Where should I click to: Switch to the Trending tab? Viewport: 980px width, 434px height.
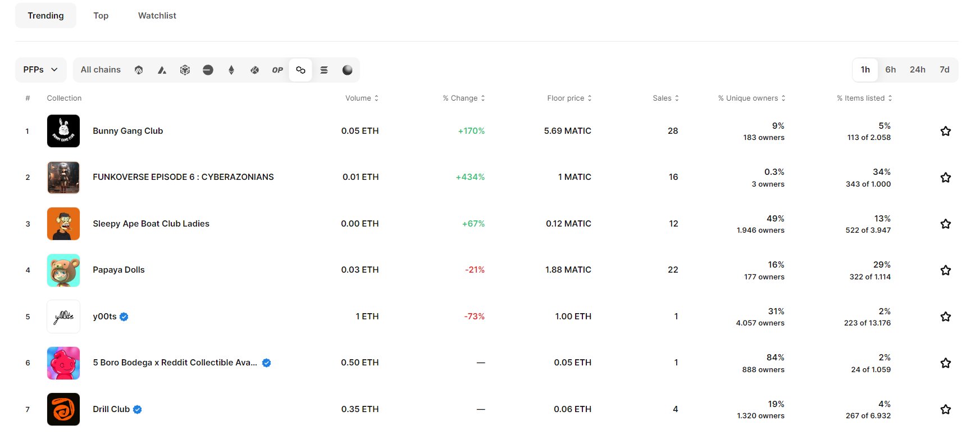coord(45,16)
